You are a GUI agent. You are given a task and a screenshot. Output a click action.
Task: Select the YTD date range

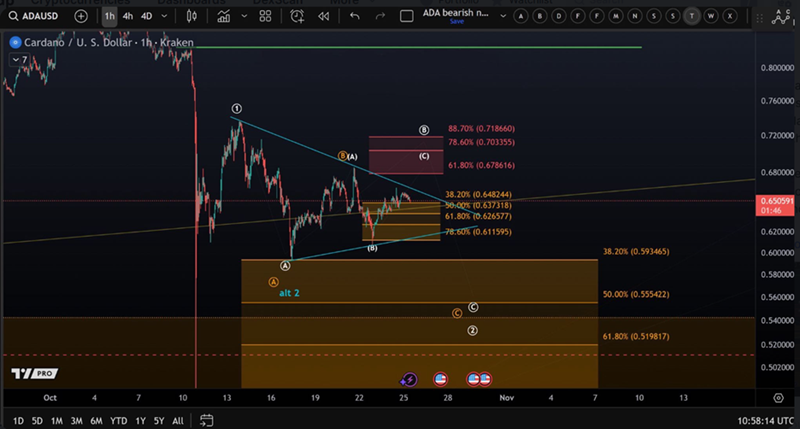pos(118,420)
